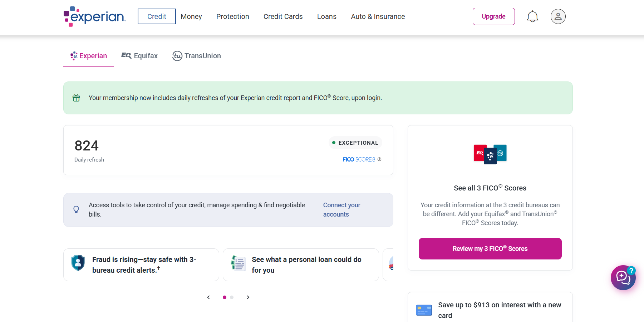Open the chat help bubble
The width and height of the screenshot is (644, 322).
tap(623, 277)
